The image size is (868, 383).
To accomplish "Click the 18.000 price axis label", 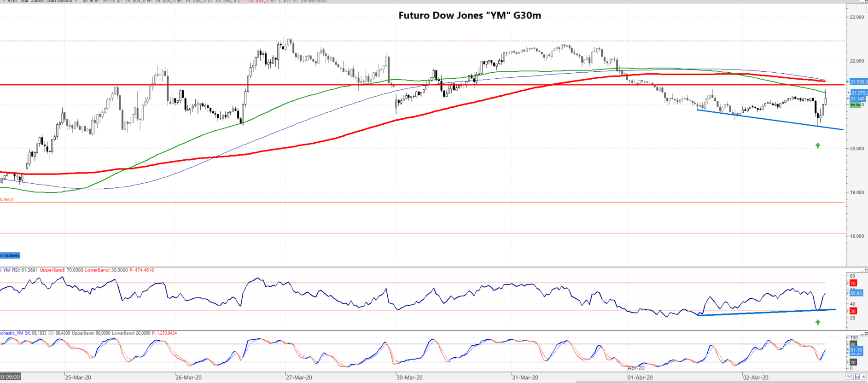I will [857, 236].
